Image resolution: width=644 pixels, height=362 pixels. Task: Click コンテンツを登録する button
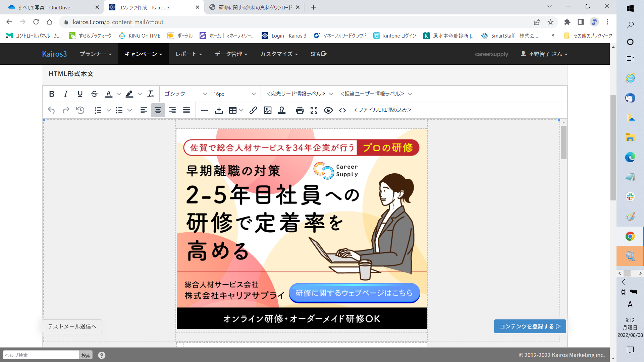(530, 326)
